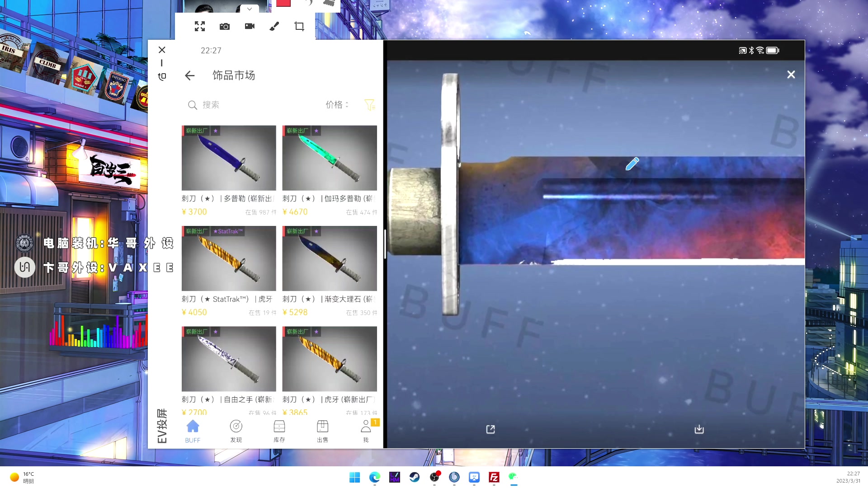Click price ¥ 5298
Viewport: 868px width, 488px height.
pyautogui.click(x=295, y=312)
